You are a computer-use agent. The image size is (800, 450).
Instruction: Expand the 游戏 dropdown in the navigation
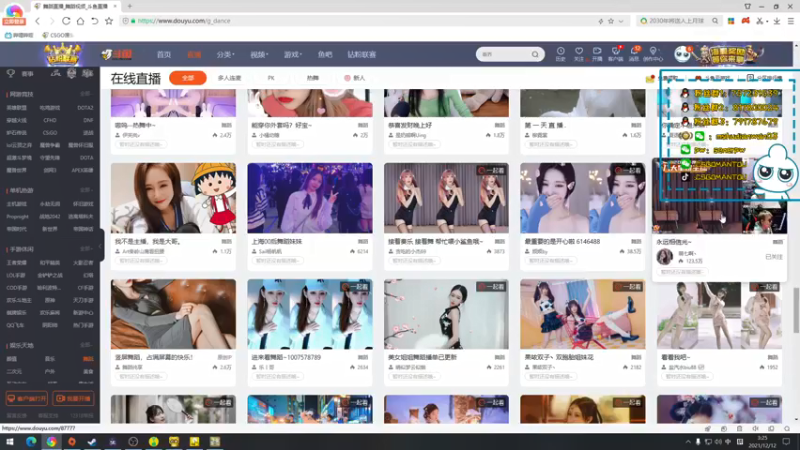click(292, 55)
